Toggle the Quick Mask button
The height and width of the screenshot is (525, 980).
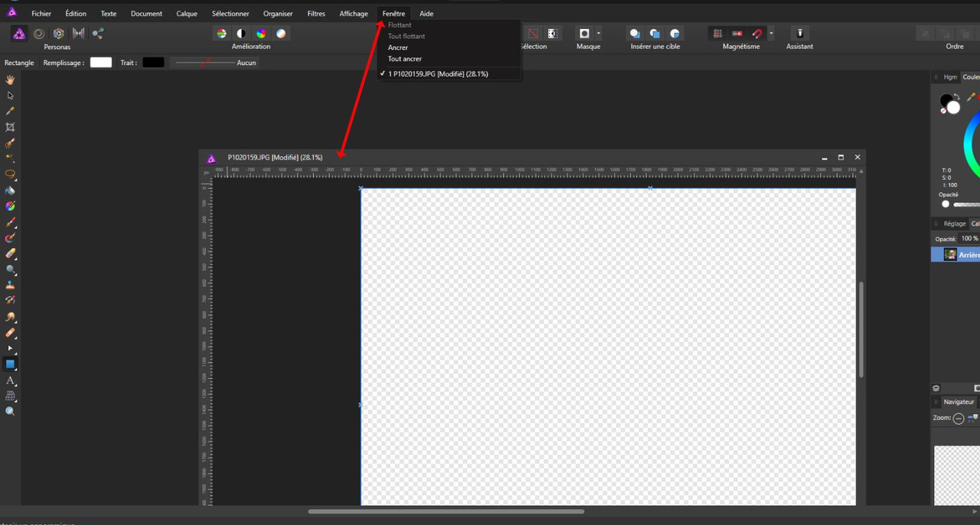(585, 34)
